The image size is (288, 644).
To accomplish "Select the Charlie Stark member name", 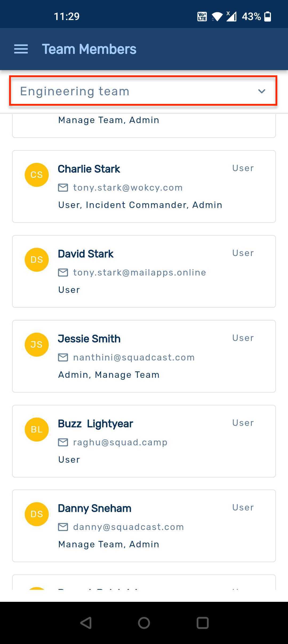I will [x=89, y=169].
